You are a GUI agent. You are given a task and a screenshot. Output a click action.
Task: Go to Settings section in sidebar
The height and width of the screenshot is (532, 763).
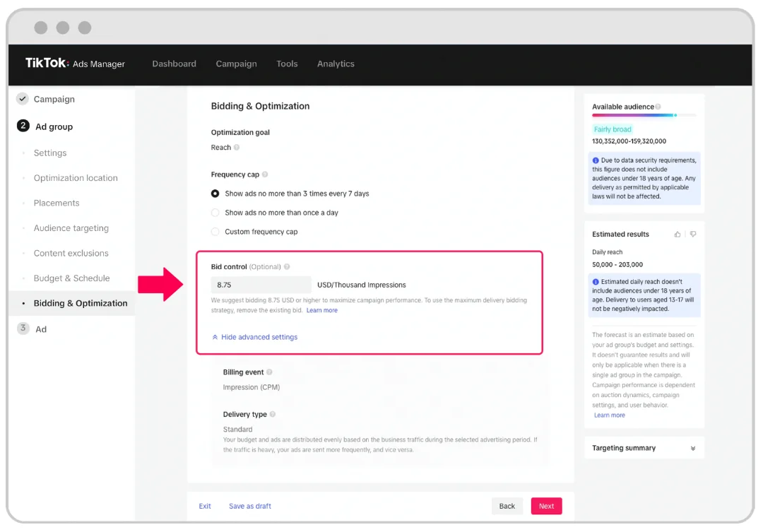pyautogui.click(x=50, y=153)
